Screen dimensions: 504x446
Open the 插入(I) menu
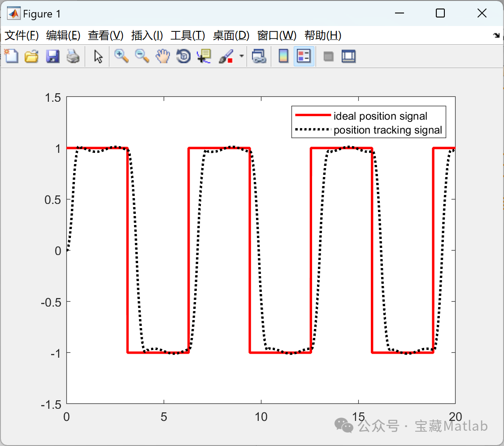pyautogui.click(x=147, y=35)
